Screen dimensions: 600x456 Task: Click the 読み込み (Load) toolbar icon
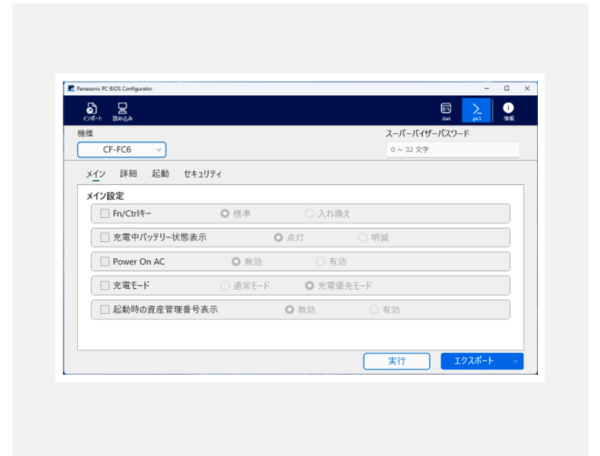[x=122, y=111]
